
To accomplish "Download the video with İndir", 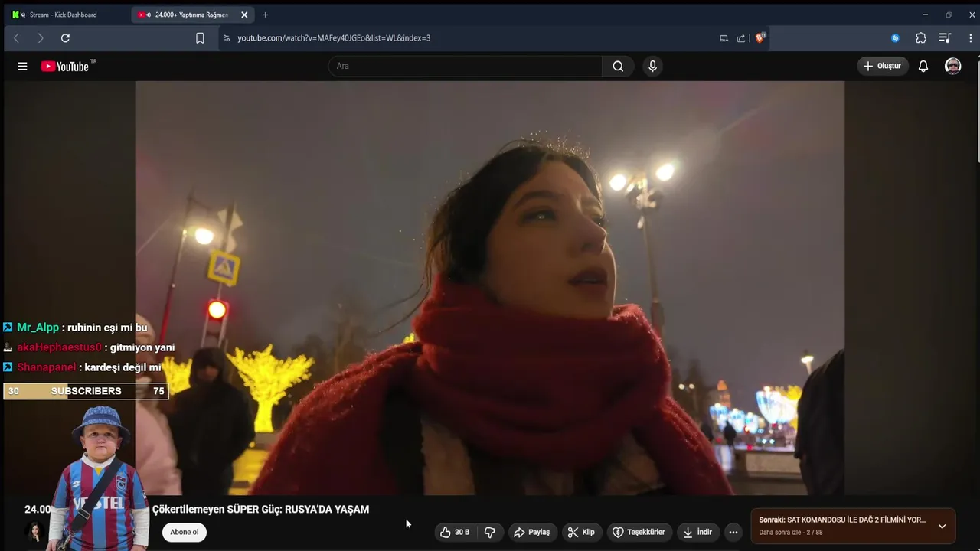I will pos(697,533).
